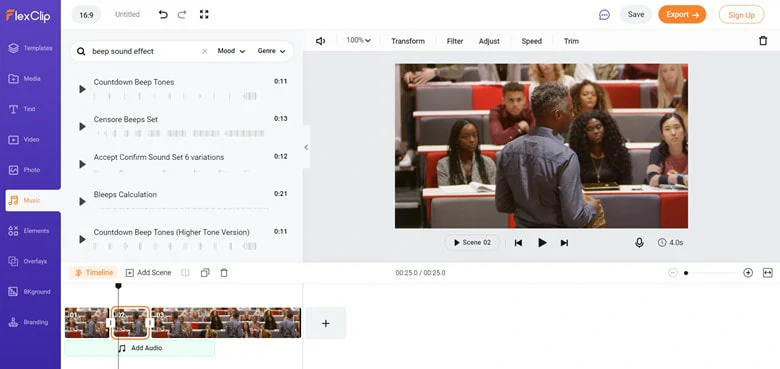The height and width of the screenshot is (369, 780).
Task: Click the beep sound effect search field
Action: click(x=144, y=51)
